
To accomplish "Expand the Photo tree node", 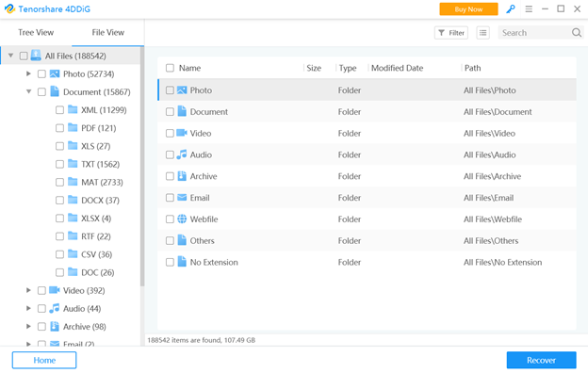I will click(x=28, y=73).
